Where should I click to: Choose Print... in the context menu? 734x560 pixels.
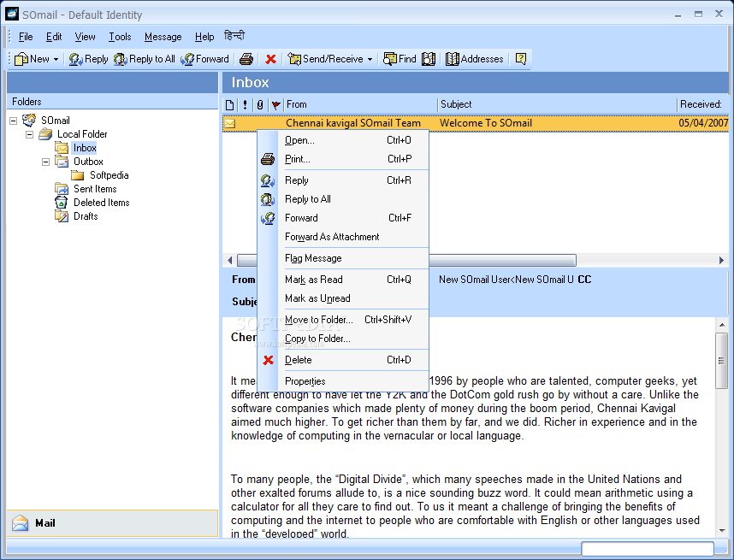click(343, 159)
